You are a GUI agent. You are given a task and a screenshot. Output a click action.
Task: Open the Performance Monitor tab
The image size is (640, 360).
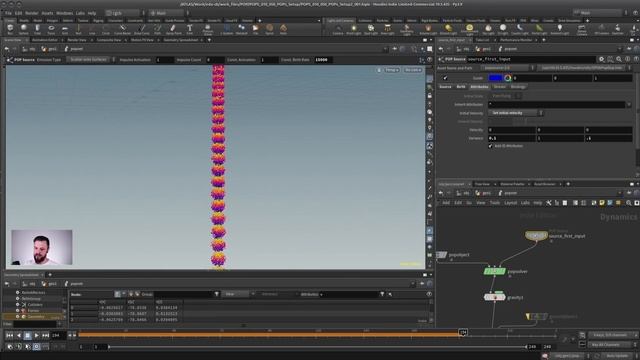(516, 40)
